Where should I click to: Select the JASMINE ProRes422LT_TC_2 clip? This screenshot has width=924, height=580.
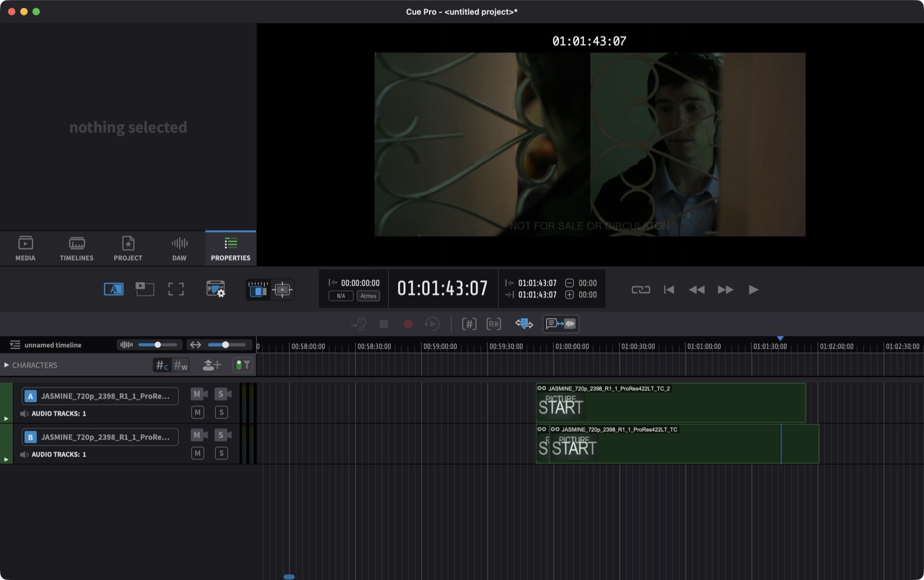(670, 403)
